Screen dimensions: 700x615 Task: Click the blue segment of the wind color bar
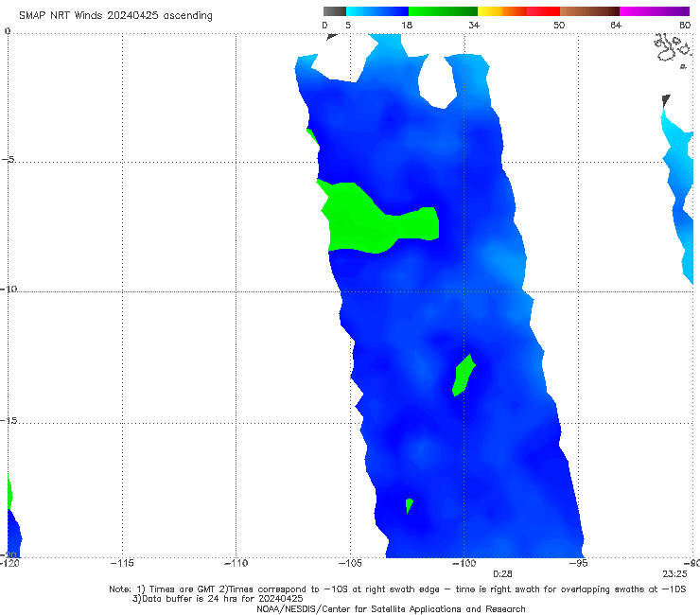click(377, 11)
